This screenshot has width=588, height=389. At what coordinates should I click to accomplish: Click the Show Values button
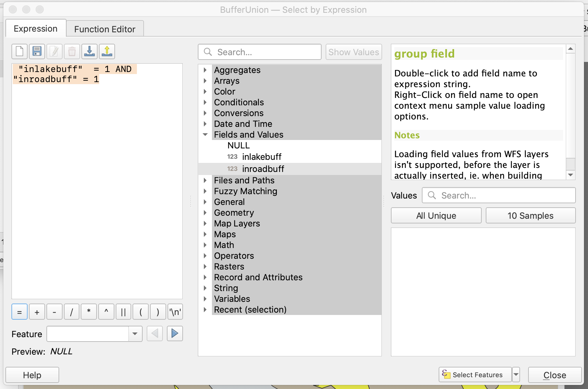pyautogui.click(x=354, y=52)
